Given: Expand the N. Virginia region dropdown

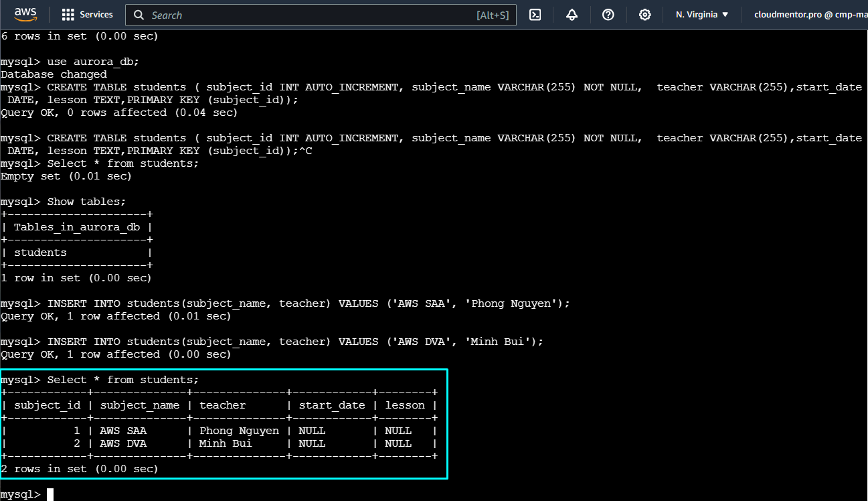Looking at the screenshot, I should pyautogui.click(x=702, y=15).
